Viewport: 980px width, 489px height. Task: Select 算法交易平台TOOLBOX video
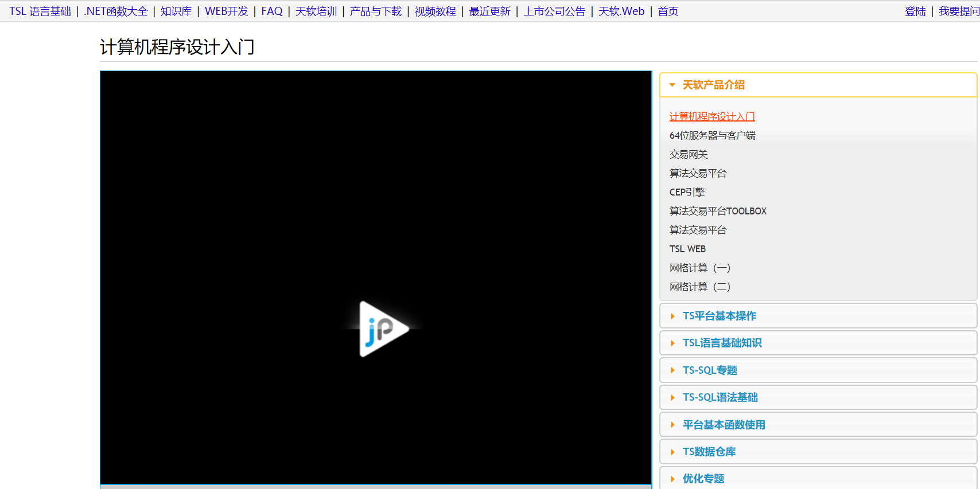click(x=718, y=211)
